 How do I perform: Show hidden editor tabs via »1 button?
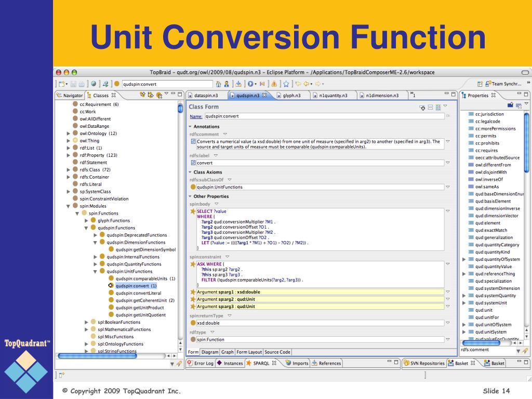click(413, 95)
